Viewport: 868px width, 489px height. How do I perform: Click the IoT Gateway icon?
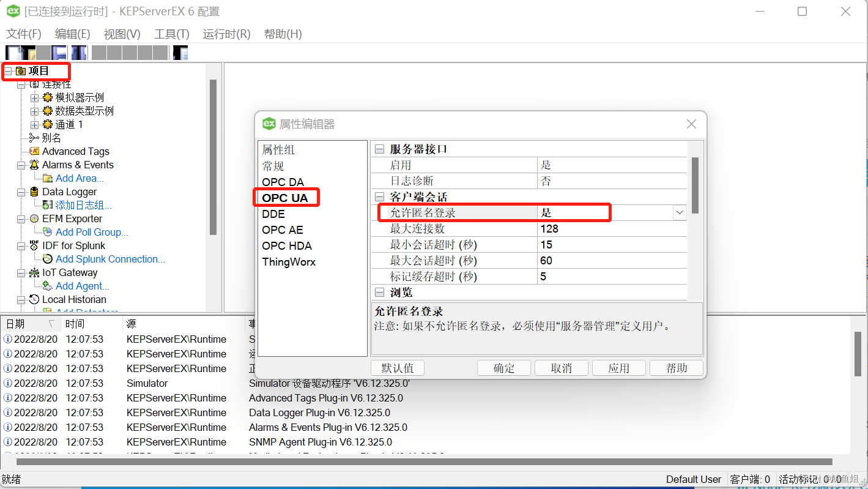(x=34, y=273)
